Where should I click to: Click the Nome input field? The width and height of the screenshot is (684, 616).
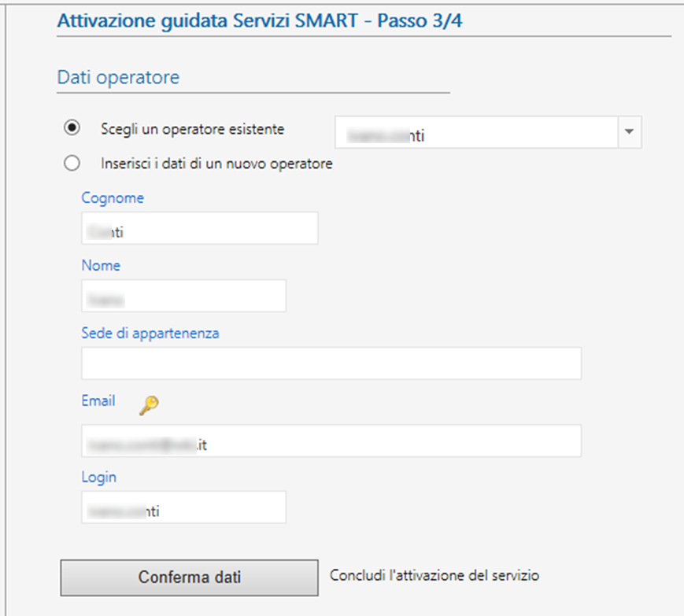tap(183, 296)
